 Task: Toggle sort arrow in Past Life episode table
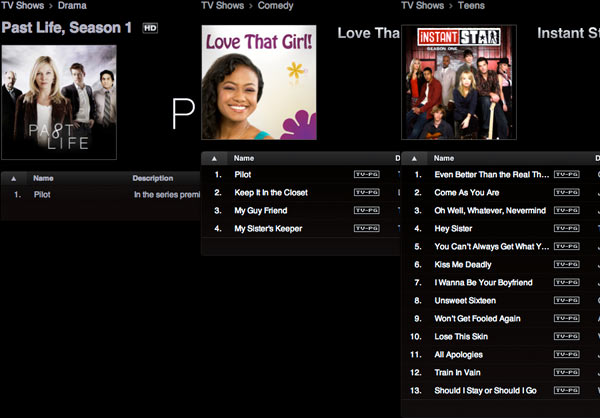click(14, 178)
